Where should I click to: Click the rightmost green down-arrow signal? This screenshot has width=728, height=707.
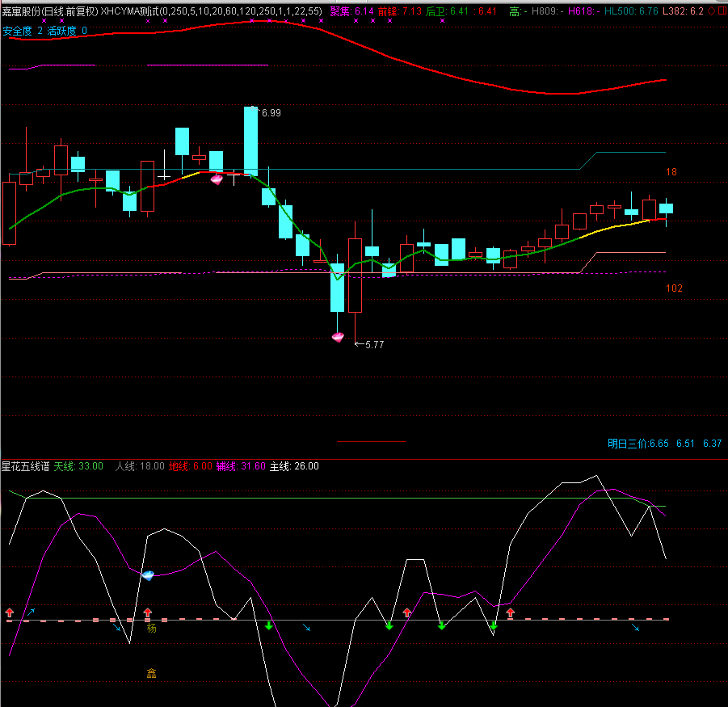tap(494, 625)
